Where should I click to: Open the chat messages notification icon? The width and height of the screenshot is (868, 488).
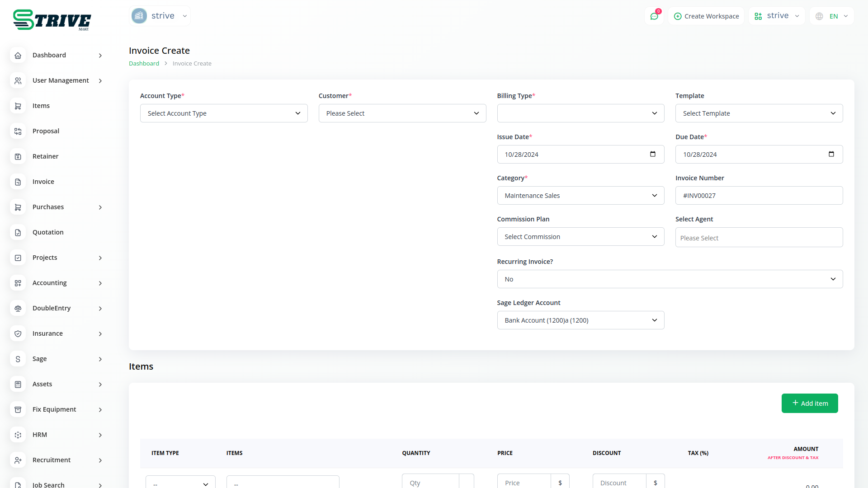(x=654, y=16)
